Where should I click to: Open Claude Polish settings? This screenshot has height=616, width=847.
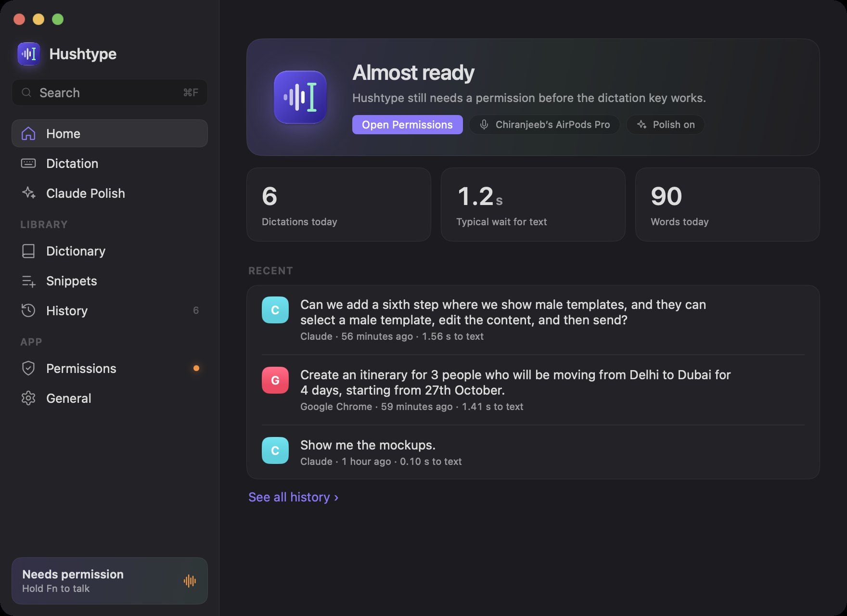tap(110, 193)
